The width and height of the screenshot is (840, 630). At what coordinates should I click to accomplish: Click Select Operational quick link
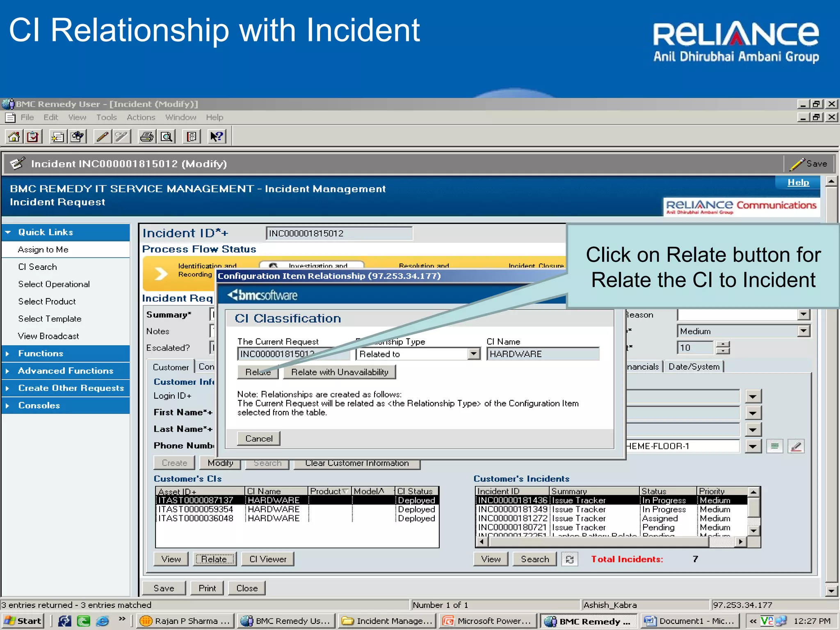pyautogui.click(x=54, y=284)
